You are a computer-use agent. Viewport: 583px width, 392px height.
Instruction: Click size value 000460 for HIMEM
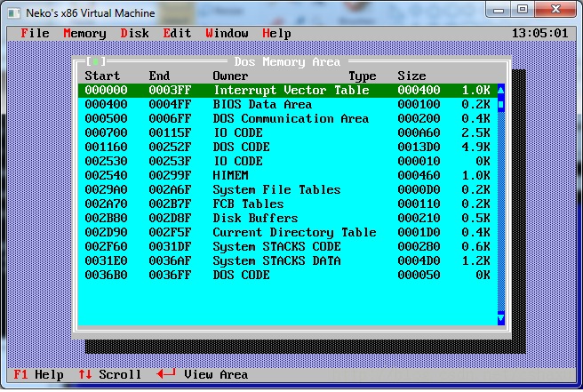click(419, 175)
